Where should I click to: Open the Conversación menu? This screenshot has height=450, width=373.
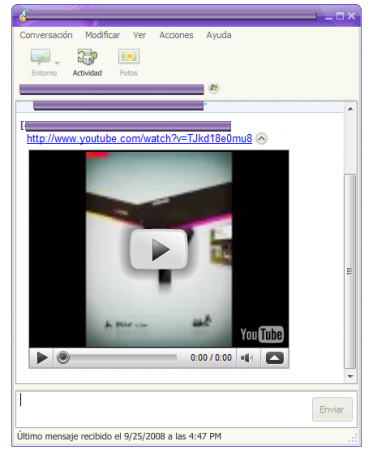pyautogui.click(x=46, y=35)
